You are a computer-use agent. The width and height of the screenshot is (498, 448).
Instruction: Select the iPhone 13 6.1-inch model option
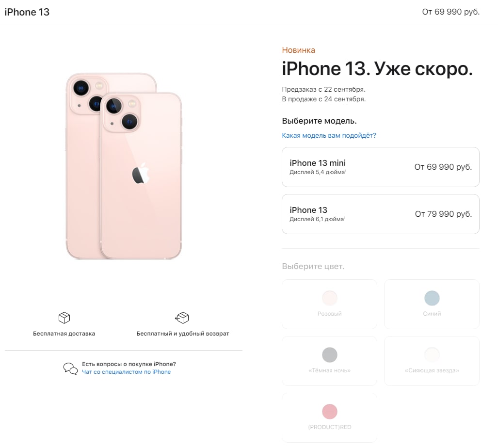(381, 214)
